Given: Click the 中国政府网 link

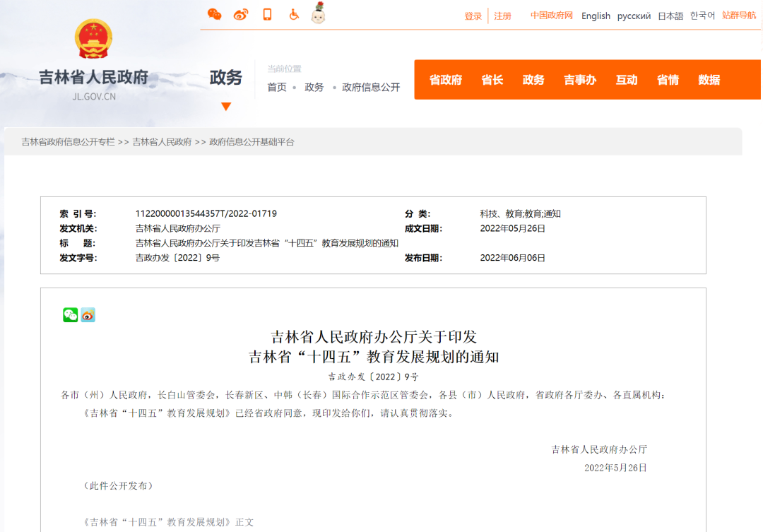Looking at the screenshot, I should (x=551, y=16).
